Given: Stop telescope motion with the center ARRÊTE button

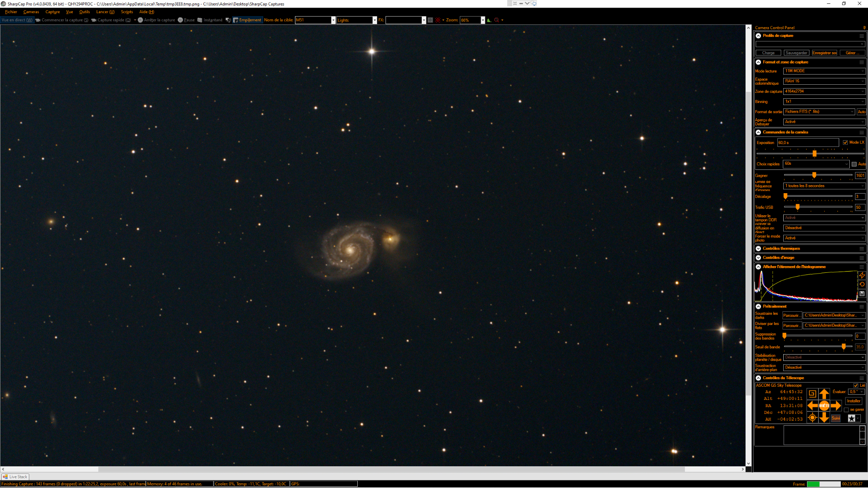Looking at the screenshot, I should coord(824,406).
